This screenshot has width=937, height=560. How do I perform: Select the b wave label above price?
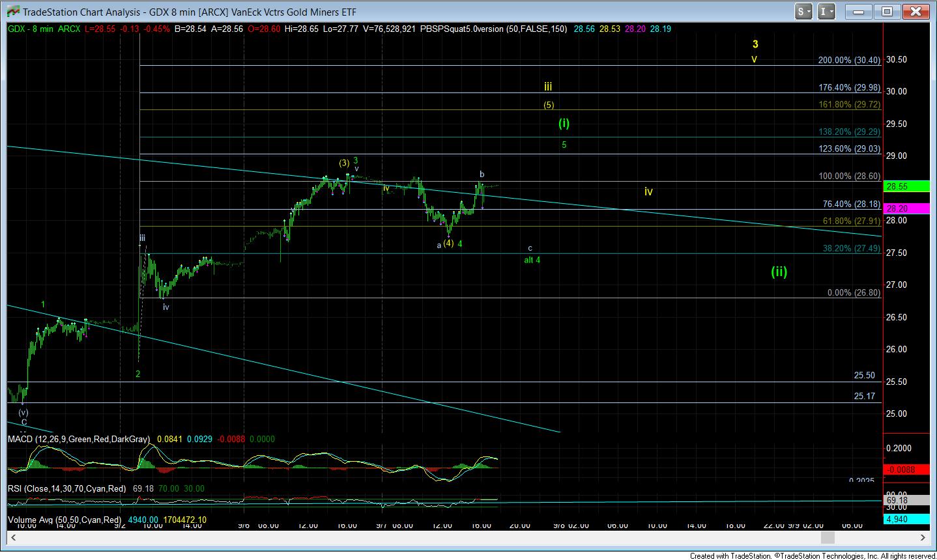pos(482,174)
